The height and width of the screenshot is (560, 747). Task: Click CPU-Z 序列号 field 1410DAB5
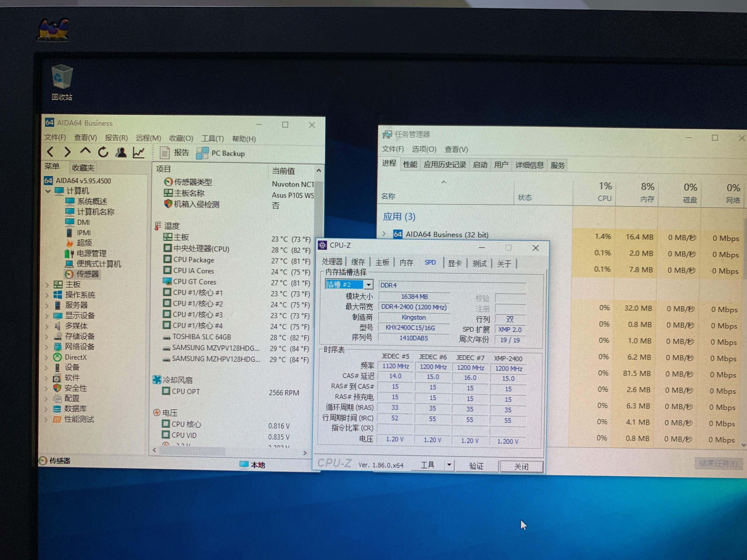point(413,338)
